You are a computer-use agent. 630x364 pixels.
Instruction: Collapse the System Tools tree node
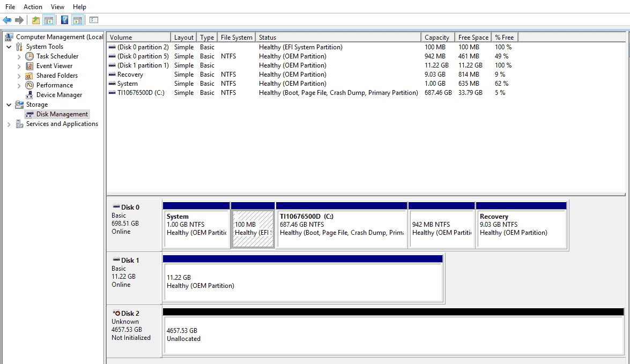coord(9,47)
